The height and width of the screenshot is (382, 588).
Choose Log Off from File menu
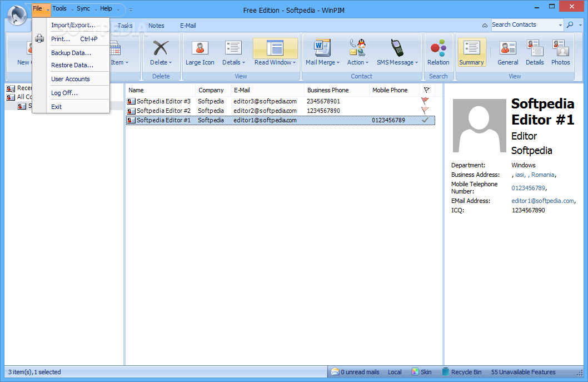pyautogui.click(x=64, y=93)
